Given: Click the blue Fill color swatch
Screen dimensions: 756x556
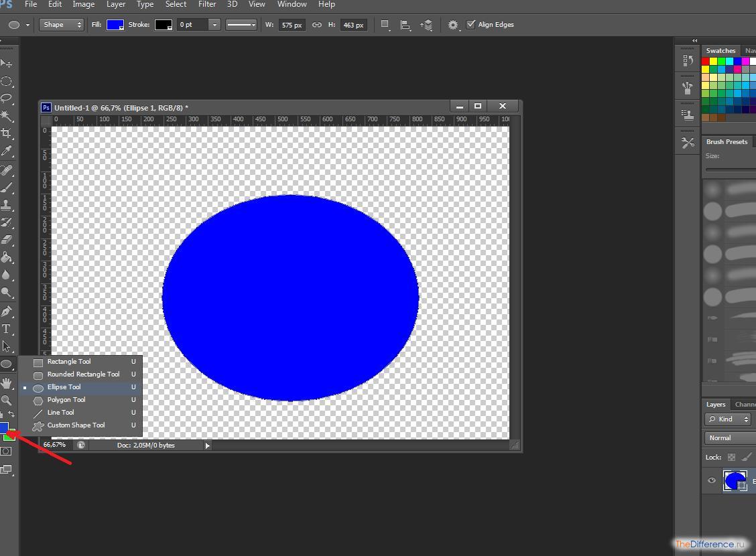Looking at the screenshot, I should [115, 25].
